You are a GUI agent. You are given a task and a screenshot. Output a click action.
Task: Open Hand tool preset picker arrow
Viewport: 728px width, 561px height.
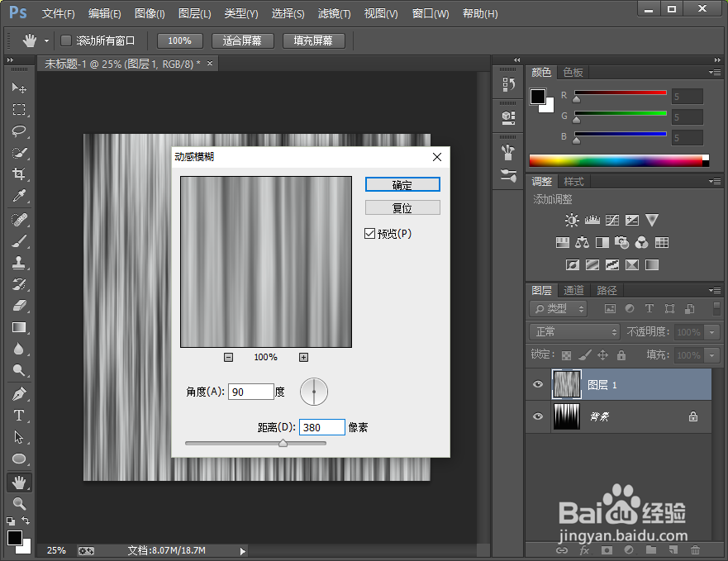pos(46,40)
